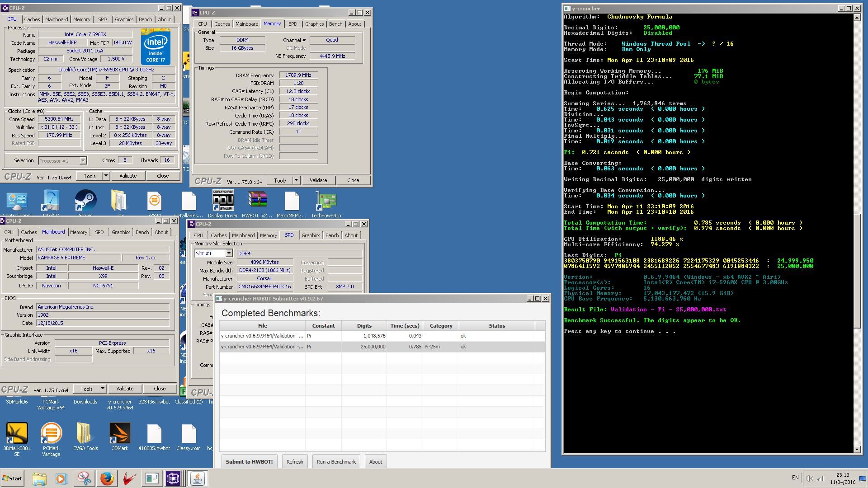
Task: Select the 1,048,576 digits benchmark row
Action: pyautogui.click(x=382, y=336)
